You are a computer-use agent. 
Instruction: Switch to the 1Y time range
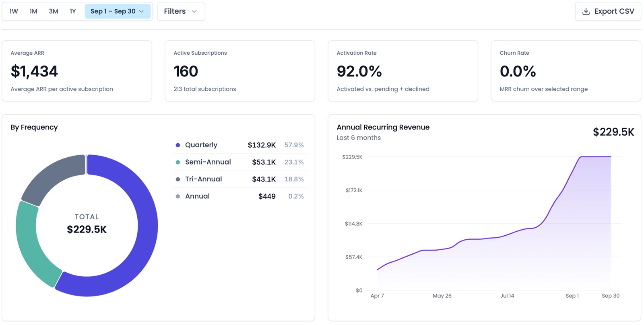pos(73,11)
